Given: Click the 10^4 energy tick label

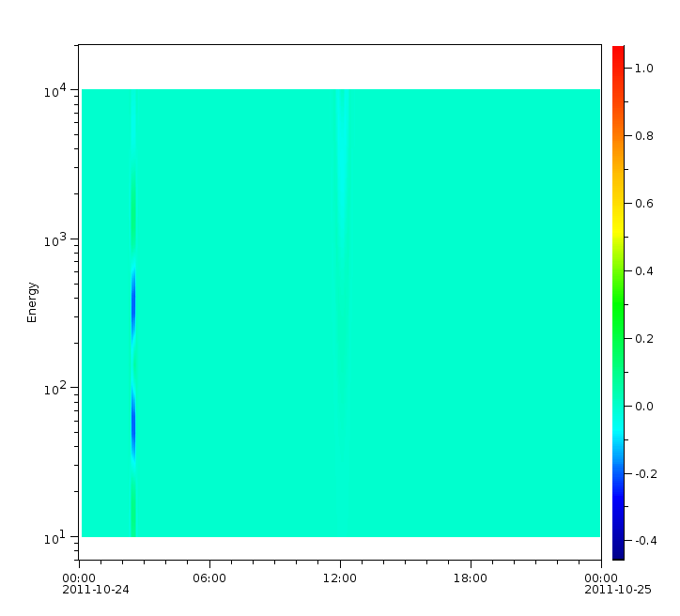Looking at the screenshot, I should (54, 91).
